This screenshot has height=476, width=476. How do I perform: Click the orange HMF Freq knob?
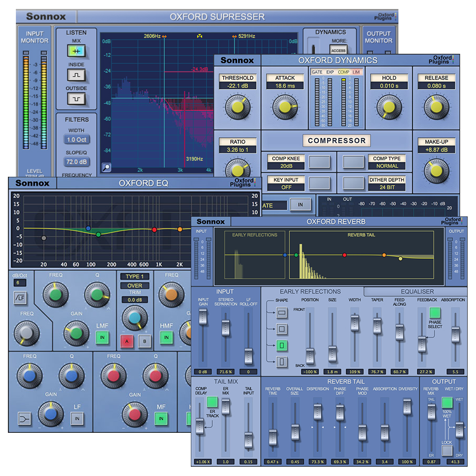[x=171, y=294]
